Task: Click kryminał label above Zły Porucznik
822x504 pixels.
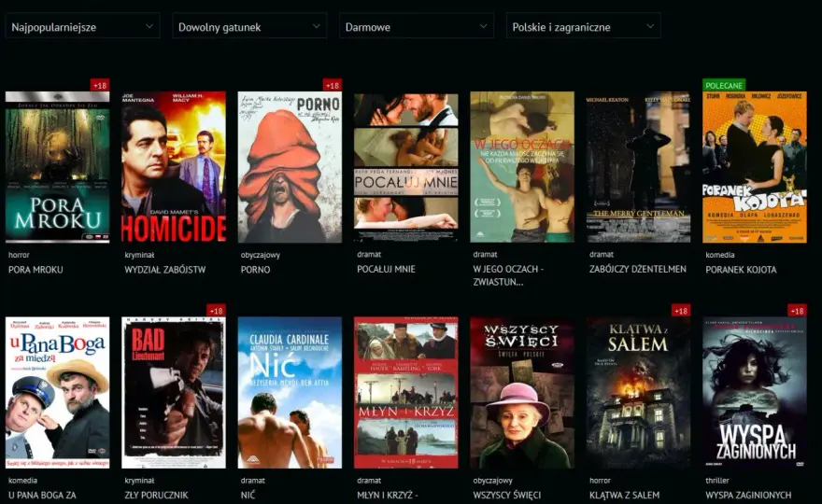Action: 139,481
